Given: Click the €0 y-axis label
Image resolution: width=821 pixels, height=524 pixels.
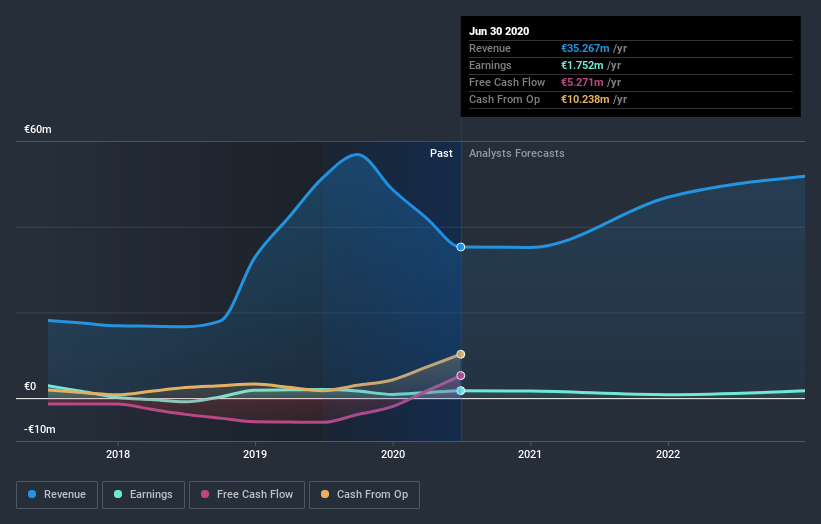Looking at the screenshot, I should coord(30,386).
